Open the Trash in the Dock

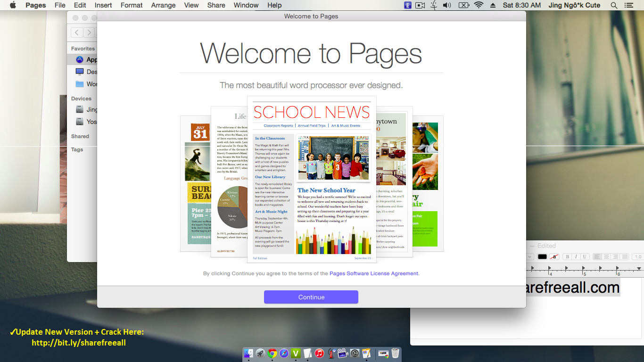(x=395, y=353)
